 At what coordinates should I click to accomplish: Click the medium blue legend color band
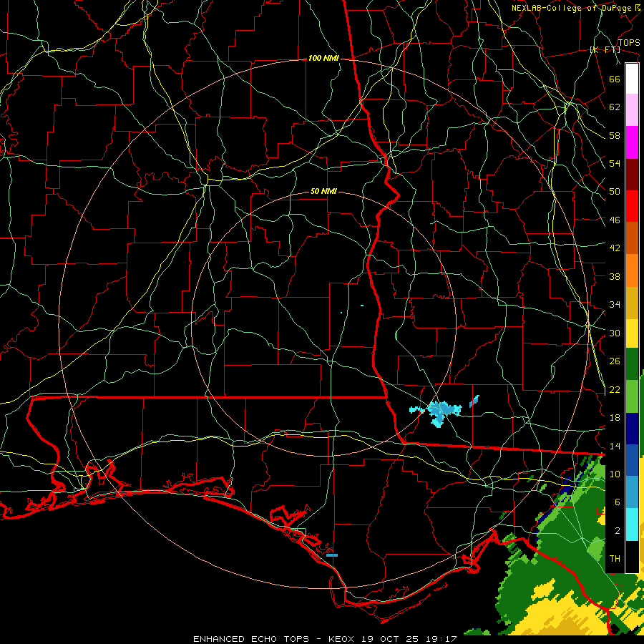pyautogui.click(x=632, y=460)
